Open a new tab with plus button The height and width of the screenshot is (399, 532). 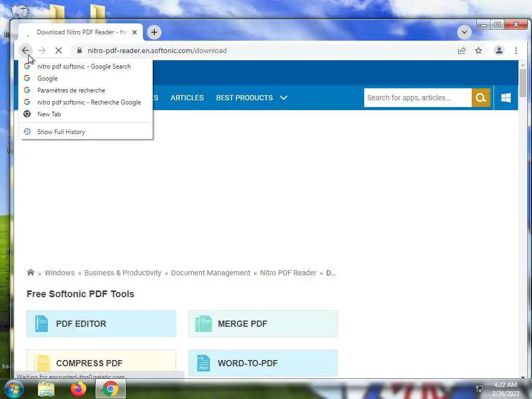coord(154,32)
